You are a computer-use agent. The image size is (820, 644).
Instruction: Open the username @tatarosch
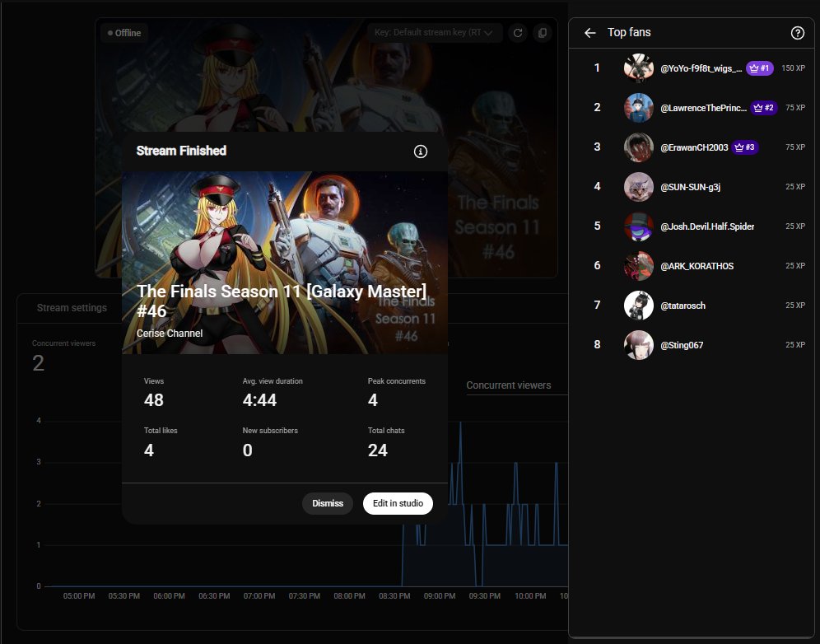coord(683,306)
